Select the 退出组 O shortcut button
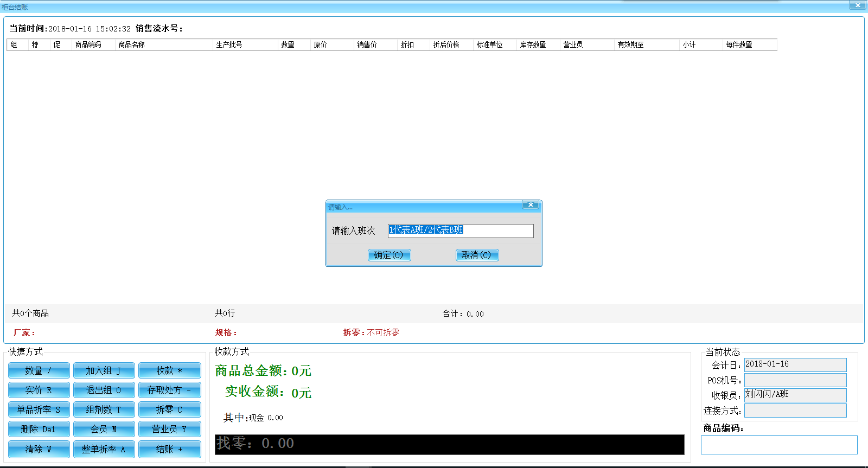The height and width of the screenshot is (468, 868). [104, 390]
